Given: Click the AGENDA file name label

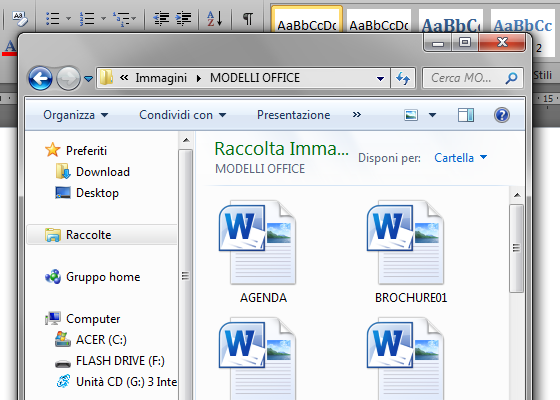Looking at the screenshot, I should click(x=263, y=298).
